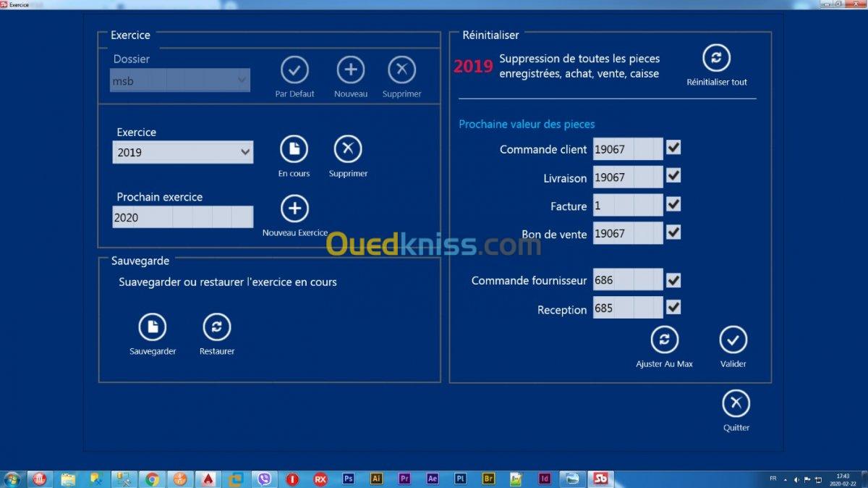Click Ajuster Au Max icon
Viewport: 868px width, 488px height.
click(x=664, y=340)
